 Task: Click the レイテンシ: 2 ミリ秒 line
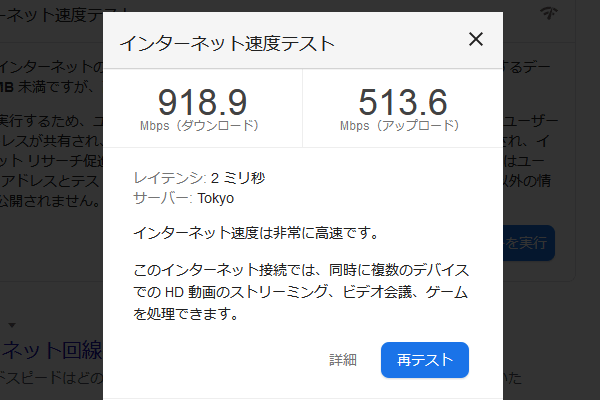(199, 178)
